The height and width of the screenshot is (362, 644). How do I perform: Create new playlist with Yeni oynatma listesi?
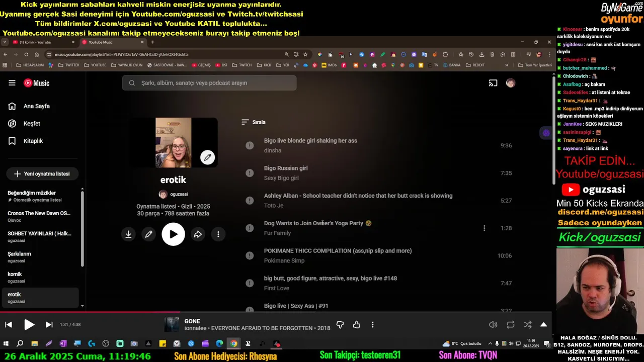point(42,174)
